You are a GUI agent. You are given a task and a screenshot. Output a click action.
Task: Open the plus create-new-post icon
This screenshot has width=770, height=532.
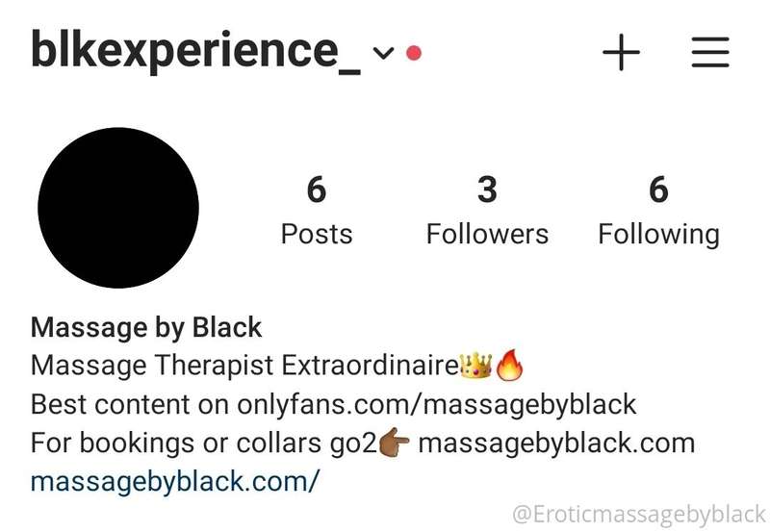pyautogui.click(x=621, y=52)
